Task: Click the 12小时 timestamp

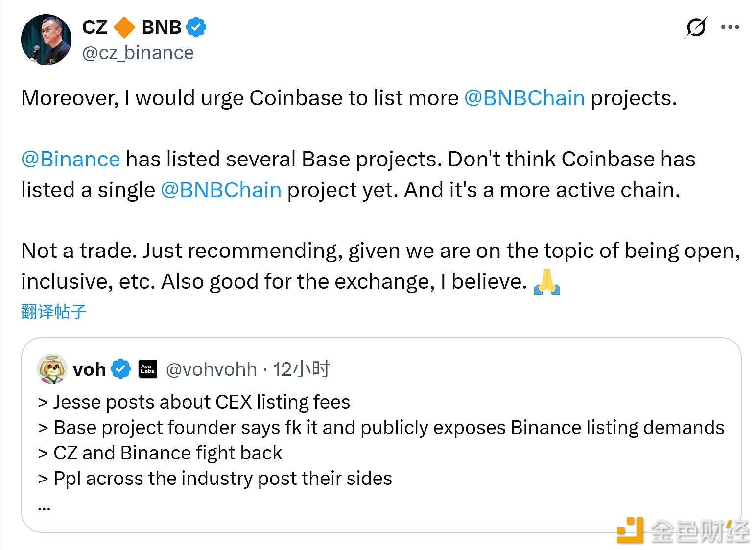Action: pyautogui.click(x=301, y=369)
